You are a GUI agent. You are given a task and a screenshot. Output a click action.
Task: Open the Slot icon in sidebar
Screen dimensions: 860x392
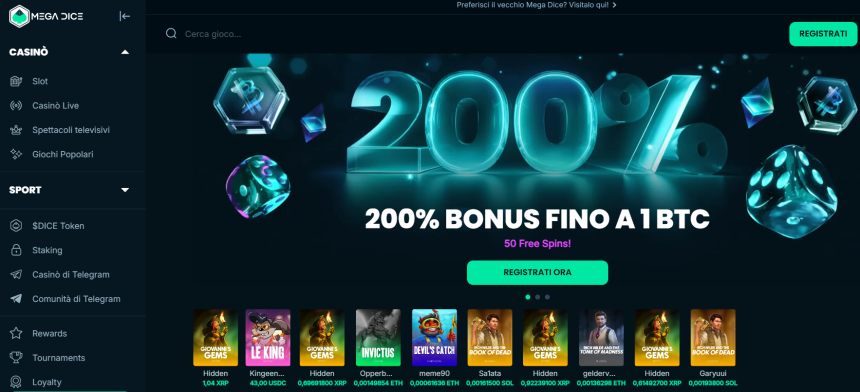pyautogui.click(x=16, y=81)
